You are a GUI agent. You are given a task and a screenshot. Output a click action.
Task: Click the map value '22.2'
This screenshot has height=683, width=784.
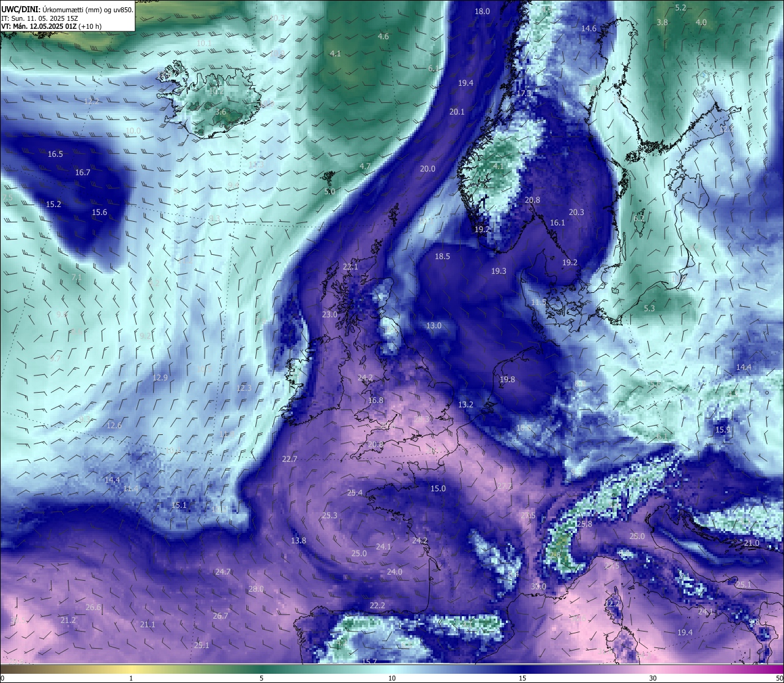pos(377,606)
